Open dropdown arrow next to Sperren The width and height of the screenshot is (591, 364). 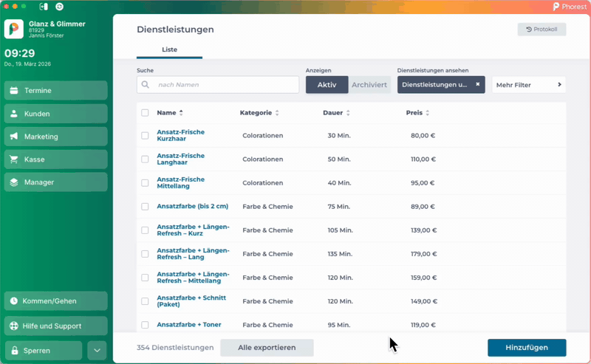(x=97, y=350)
